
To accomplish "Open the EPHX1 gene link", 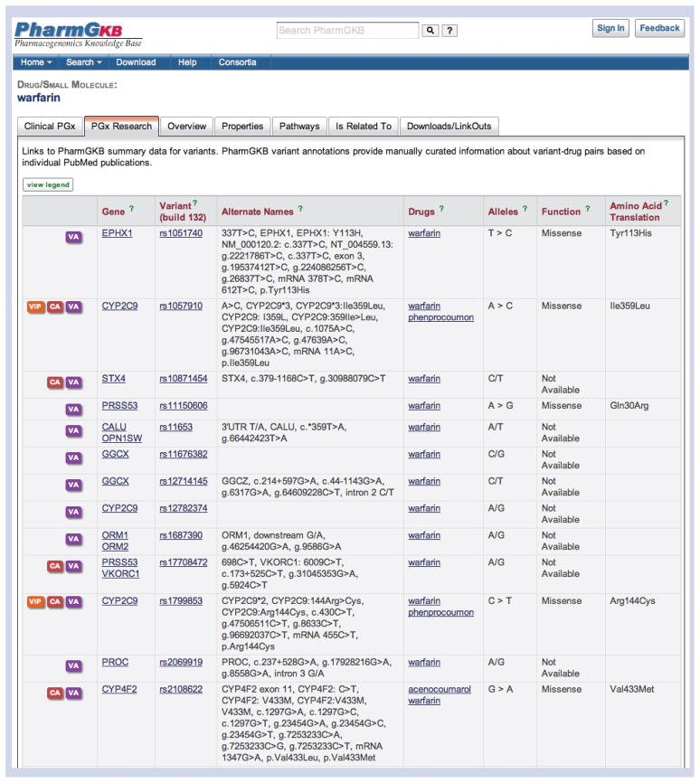I will pyautogui.click(x=117, y=233).
